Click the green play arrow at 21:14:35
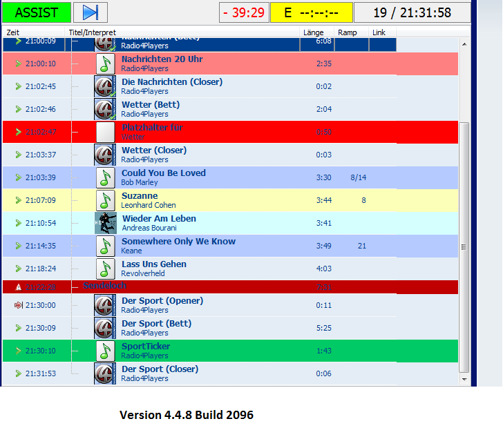 pyautogui.click(x=19, y=246)
